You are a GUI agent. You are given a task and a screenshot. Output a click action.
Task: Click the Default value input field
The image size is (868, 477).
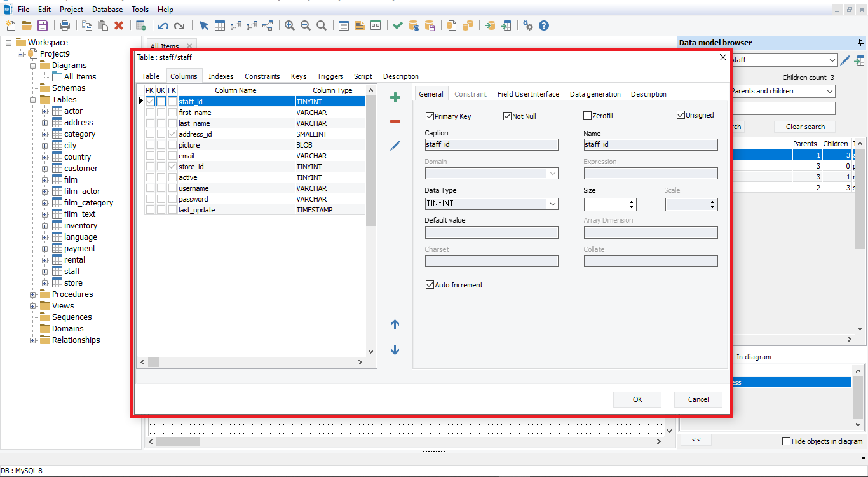pos(491,233)
